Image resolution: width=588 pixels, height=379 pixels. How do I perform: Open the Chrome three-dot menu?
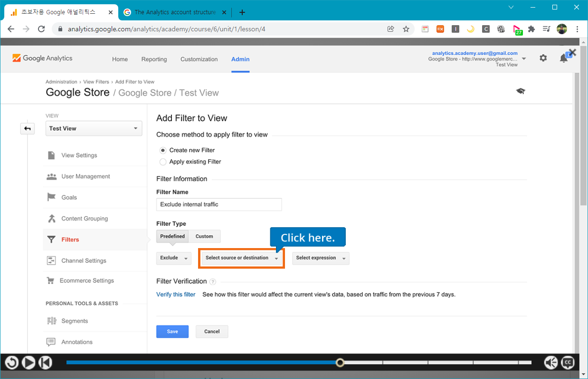point(577,29)
